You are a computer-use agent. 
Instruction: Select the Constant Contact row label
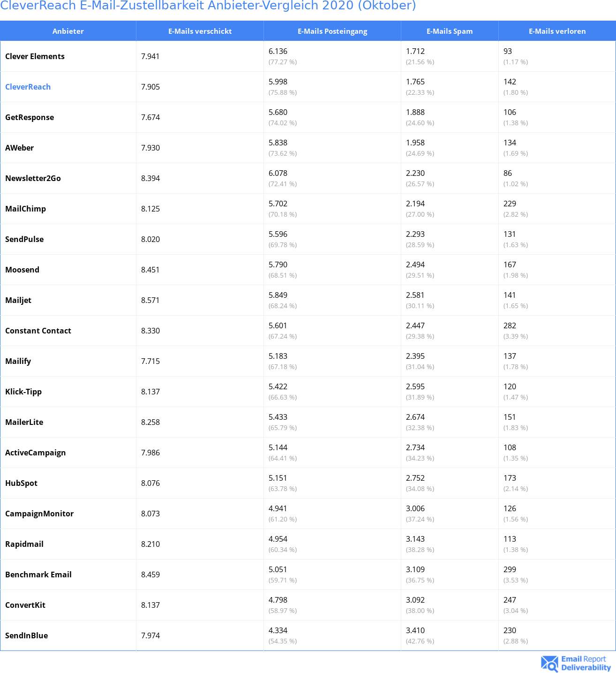[x=38, y=331]
